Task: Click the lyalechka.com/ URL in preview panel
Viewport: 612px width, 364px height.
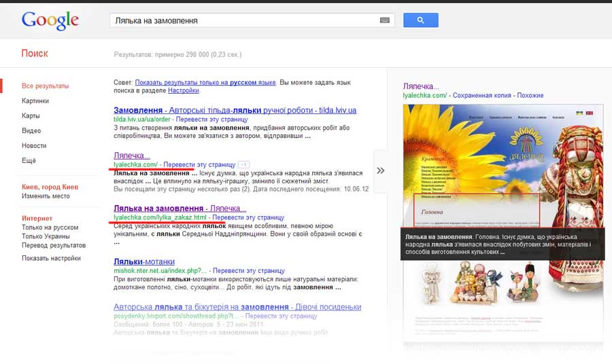Action: pyautogui.click(x=424, y=96)
